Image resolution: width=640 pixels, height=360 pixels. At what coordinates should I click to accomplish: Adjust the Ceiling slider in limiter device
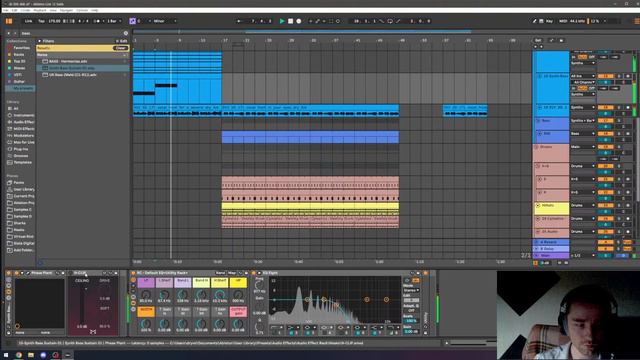tap(82, 306)
